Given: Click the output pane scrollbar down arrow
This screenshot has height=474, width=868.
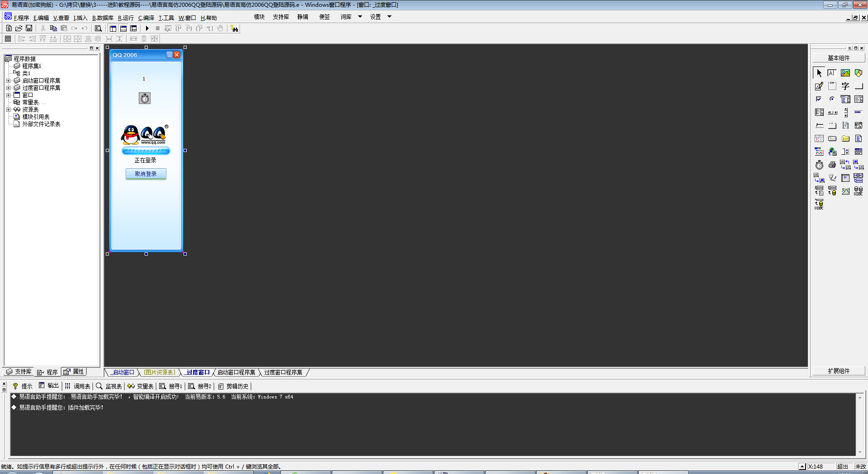Looking at the screenshot, I should click(860, 452).
